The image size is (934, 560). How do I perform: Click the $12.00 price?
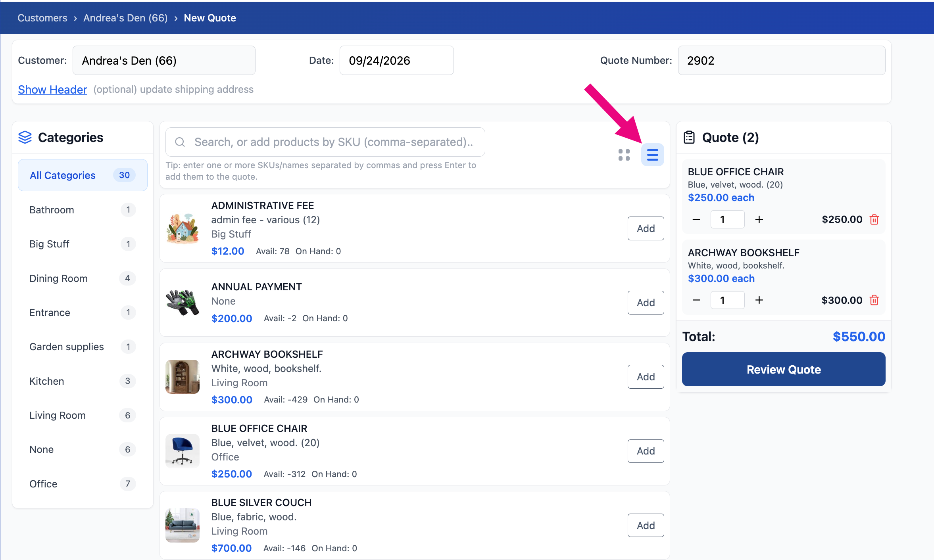pos(228,251)
